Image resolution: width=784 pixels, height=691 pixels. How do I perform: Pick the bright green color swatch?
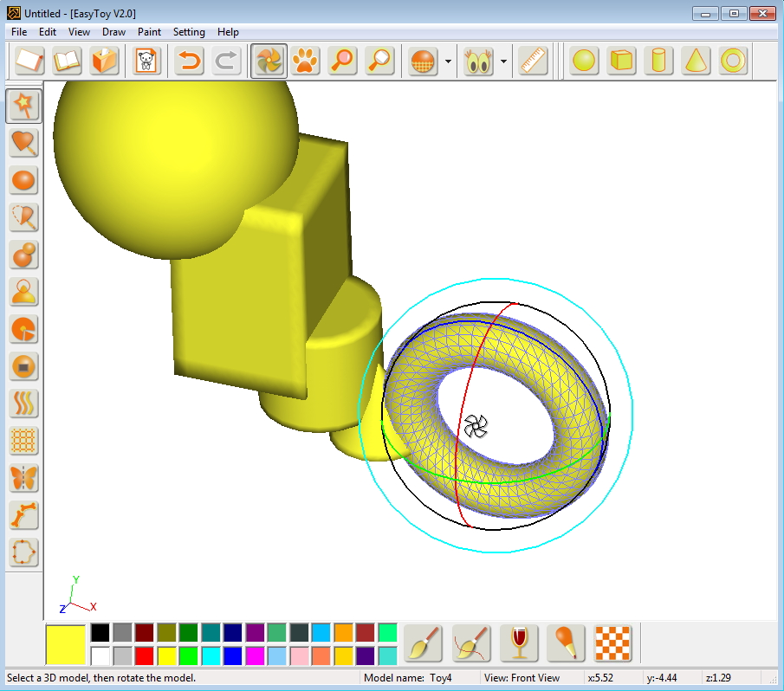(189, 656)
